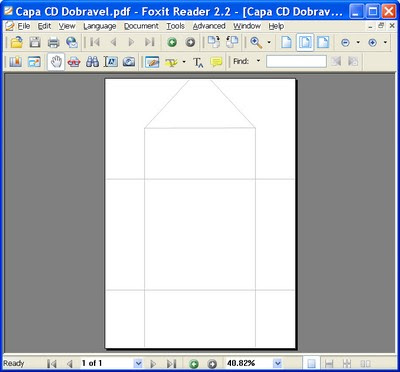Go to previous page via top toolbar

113,42
